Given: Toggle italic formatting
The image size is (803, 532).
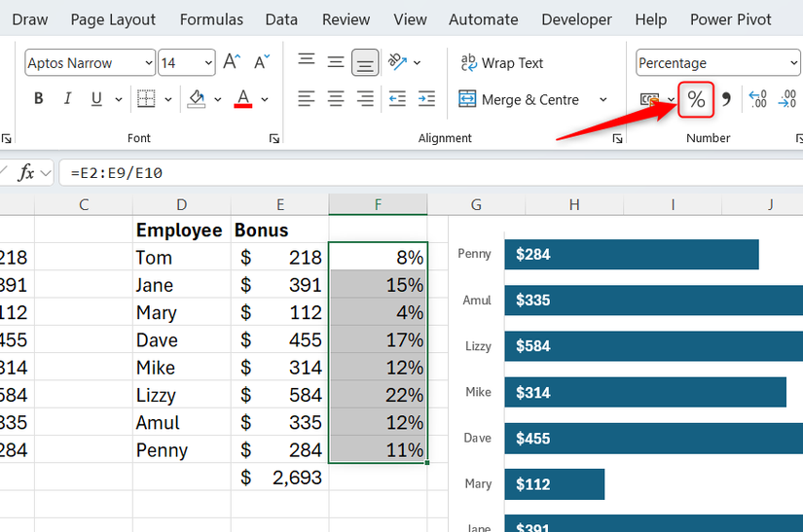Looking at the screenshot, I should point(67,98).
